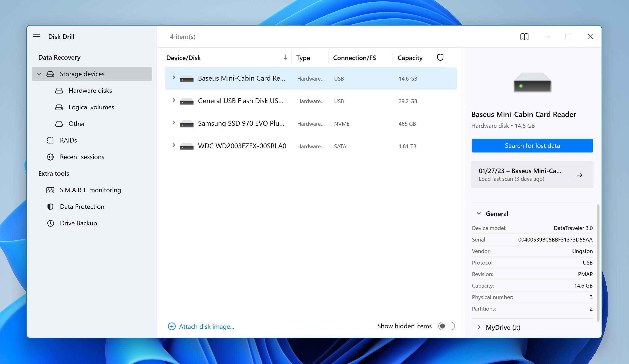Expand the General USB Flash Disk row

click(x=174, y=101)
